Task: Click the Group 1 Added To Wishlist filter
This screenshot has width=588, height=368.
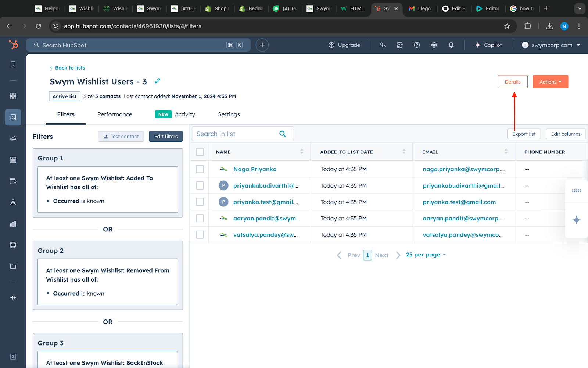Action: pyautogui.click(x=108, y=190)
